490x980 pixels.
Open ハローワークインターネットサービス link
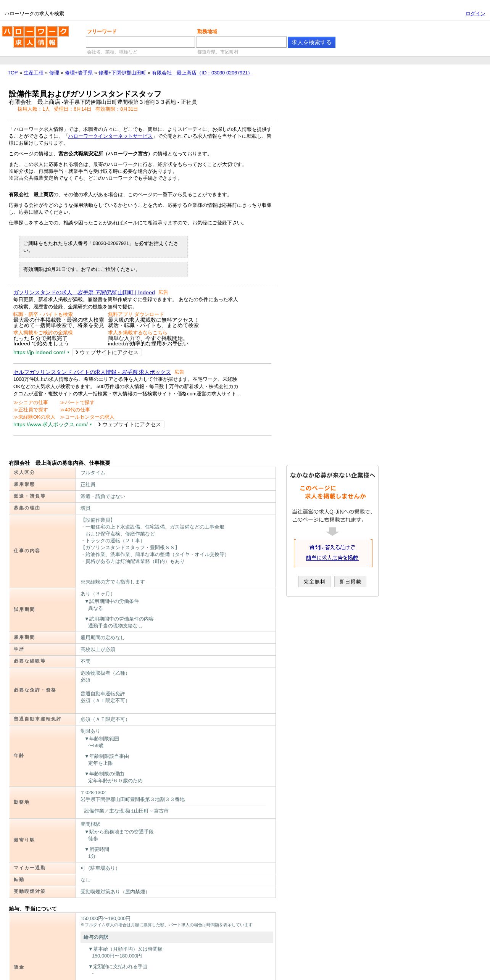coord(110,136)
